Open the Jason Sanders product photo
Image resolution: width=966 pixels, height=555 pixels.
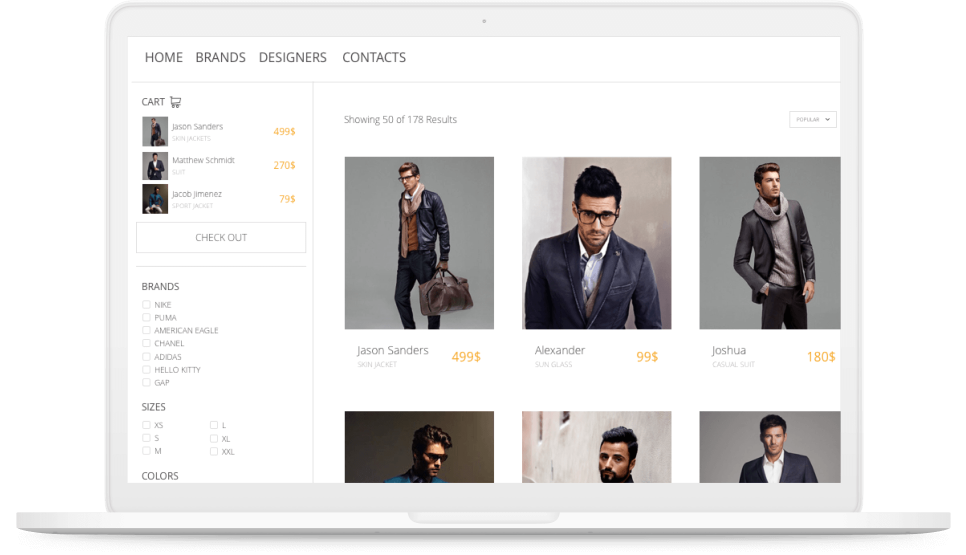click(x=419, y=243)
